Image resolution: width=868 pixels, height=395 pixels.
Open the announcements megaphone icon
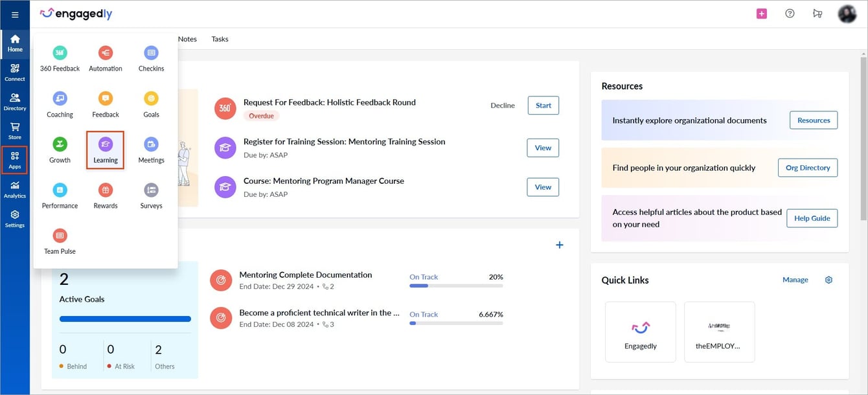tap(817, 14)
